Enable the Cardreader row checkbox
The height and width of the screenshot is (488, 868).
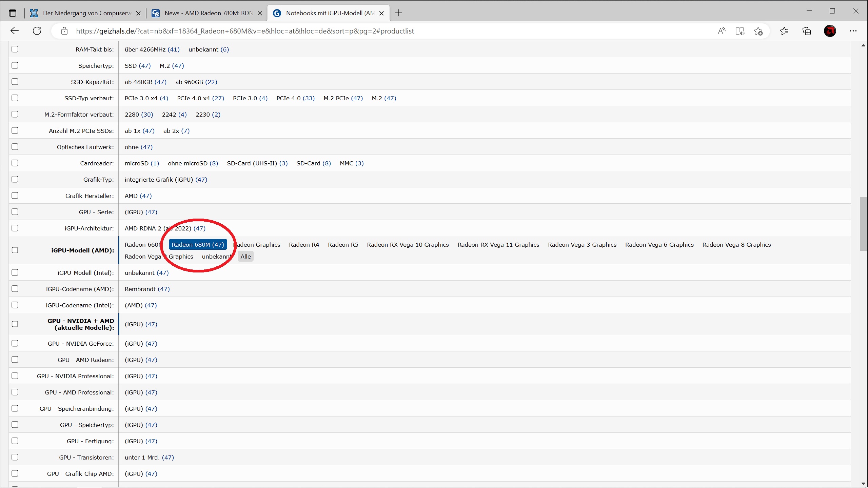point(15,163)
